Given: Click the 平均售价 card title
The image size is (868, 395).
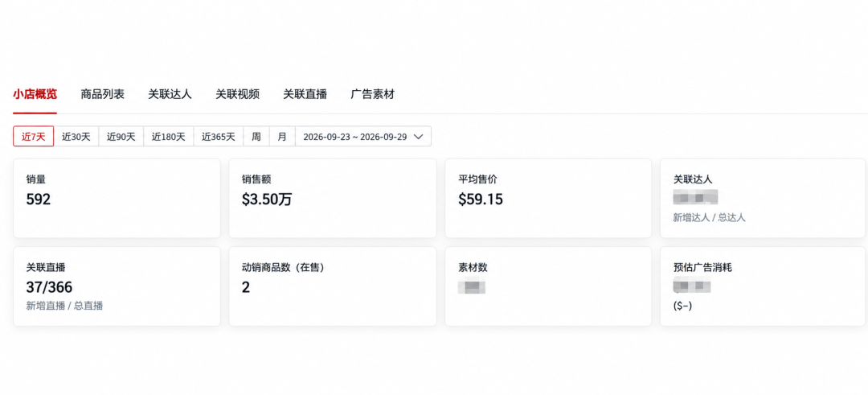Looking at the screenshot, I should coord(477,179).
